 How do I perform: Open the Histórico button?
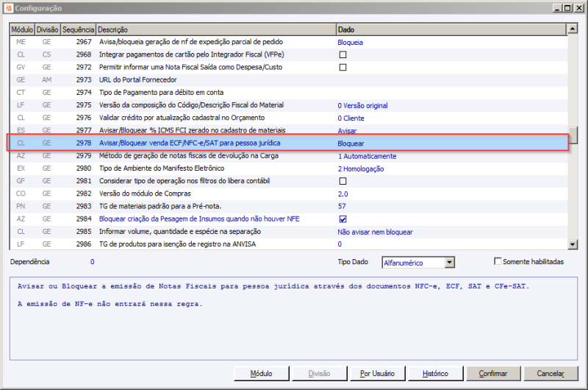(x=435, y=374)
